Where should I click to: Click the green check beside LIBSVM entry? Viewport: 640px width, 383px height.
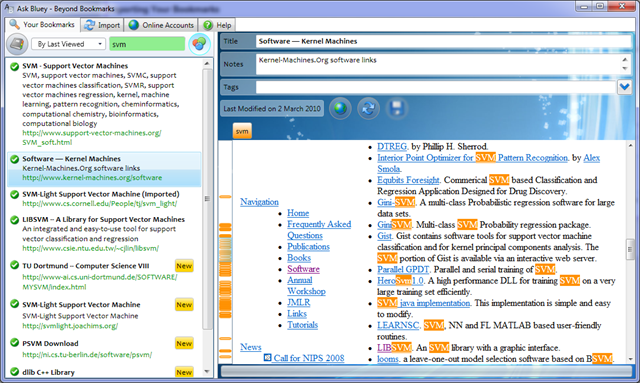coord(14,220)
